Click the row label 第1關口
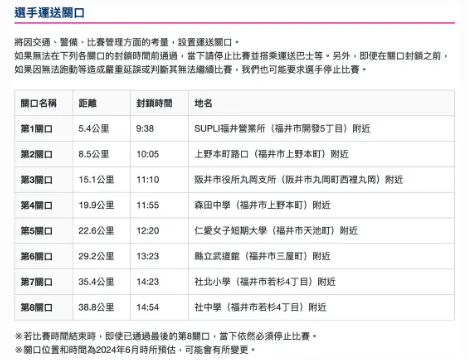The image size is (468, 360). pos(36,129)
